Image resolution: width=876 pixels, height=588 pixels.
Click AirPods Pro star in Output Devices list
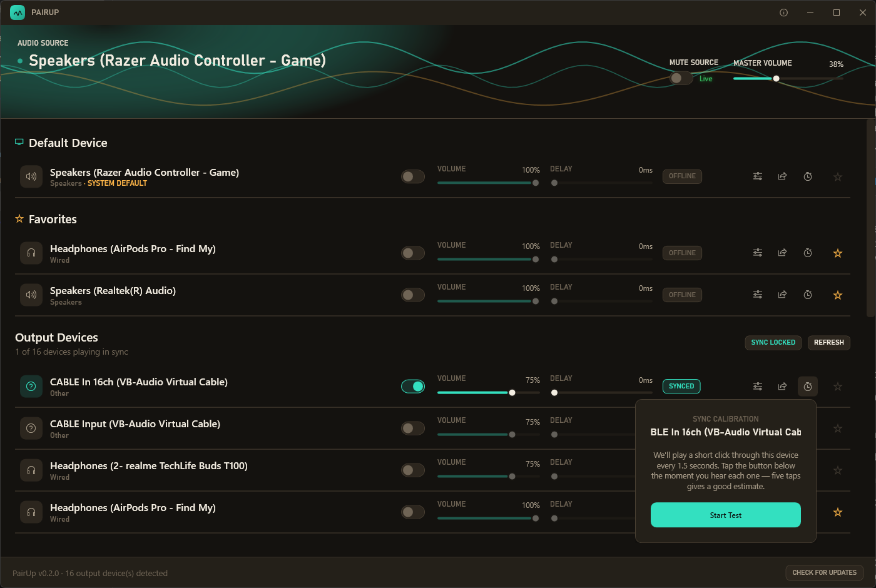[x=838, y=512]
